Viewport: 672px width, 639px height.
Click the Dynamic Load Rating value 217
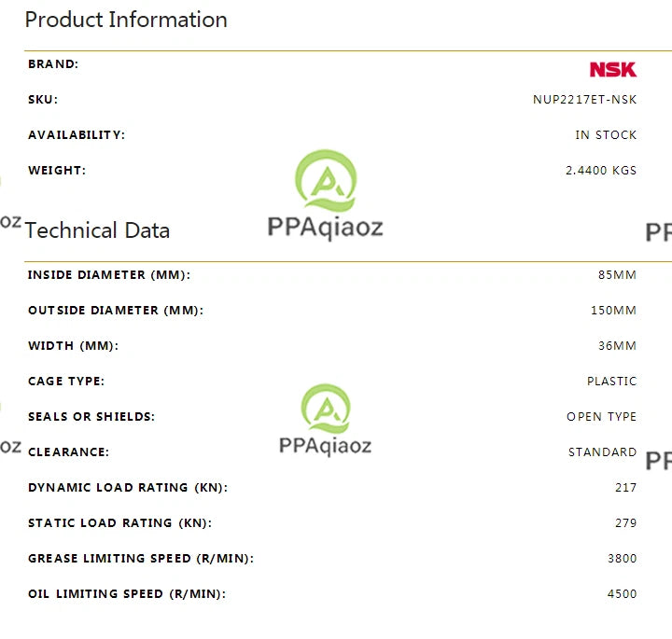[x=625, y=487]
